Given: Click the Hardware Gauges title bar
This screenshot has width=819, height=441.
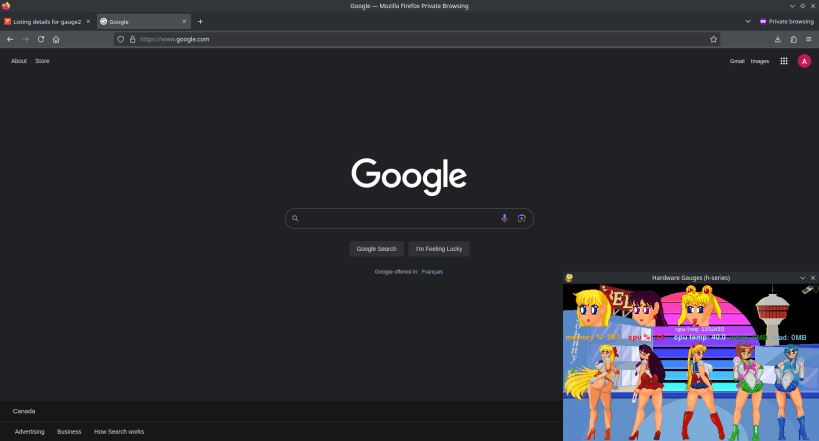Looking at the screenshot, I should 691,278.
